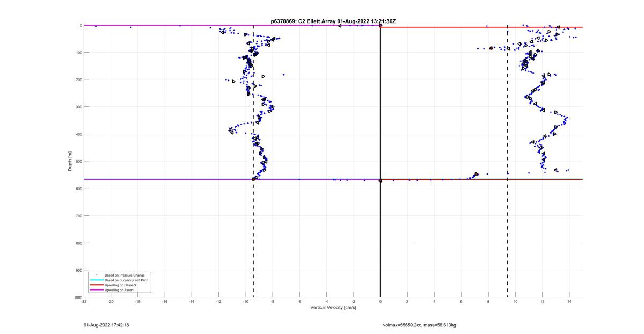Click x-axis tick label '14'
The height and width of the screenshot is (334, 644).
click(x=569, y=301)
